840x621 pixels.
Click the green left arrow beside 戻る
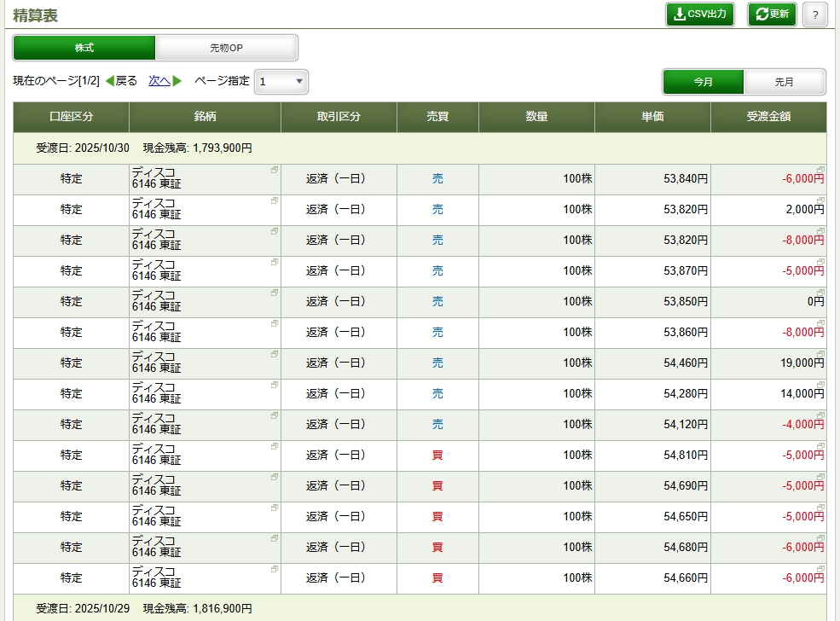click(x=109, y=81)
